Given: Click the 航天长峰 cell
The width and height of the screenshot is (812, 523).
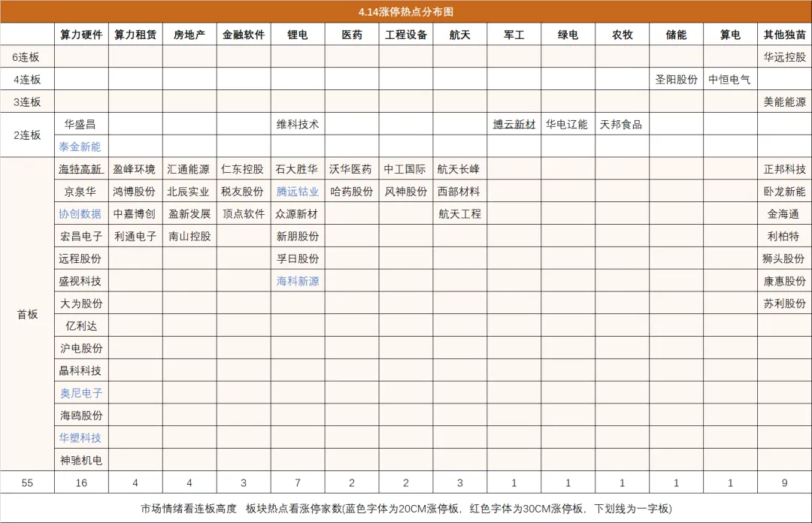Looking at the screenshot, I should coord(459,169).
